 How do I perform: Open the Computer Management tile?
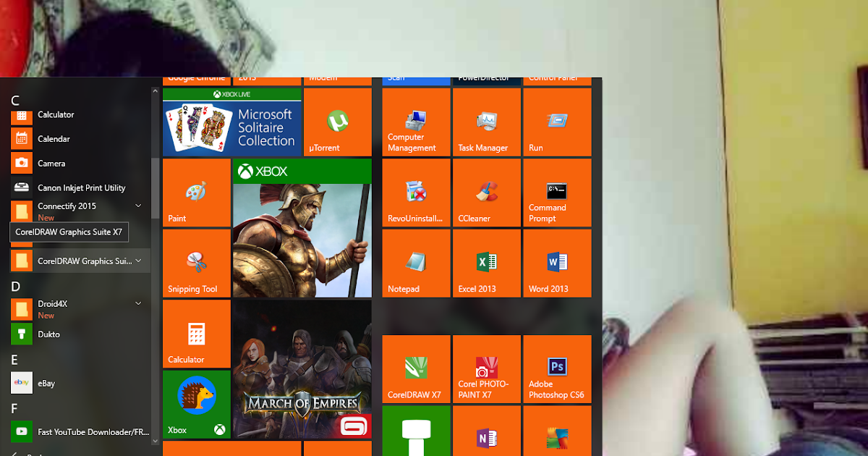point(416,122)
